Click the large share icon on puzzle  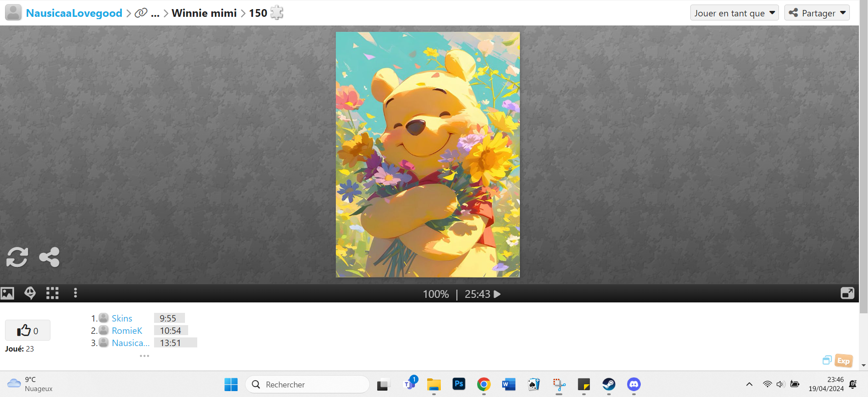50,257
